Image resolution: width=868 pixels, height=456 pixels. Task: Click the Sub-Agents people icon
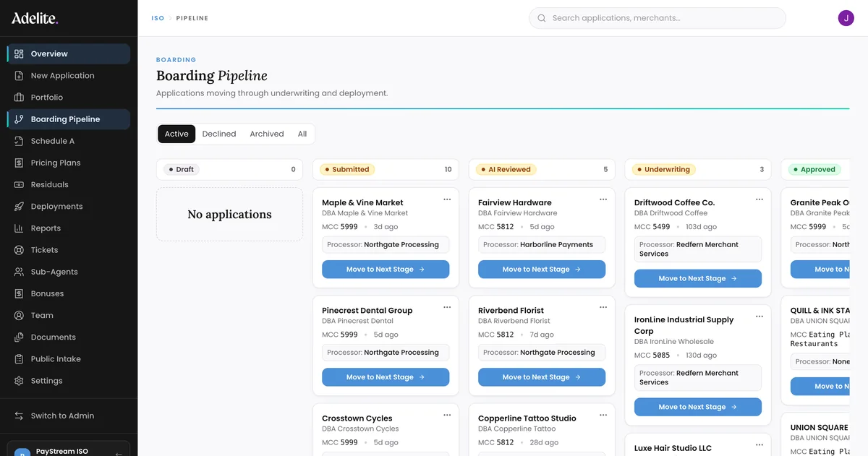pyautogui.click(x=19, y=272)
